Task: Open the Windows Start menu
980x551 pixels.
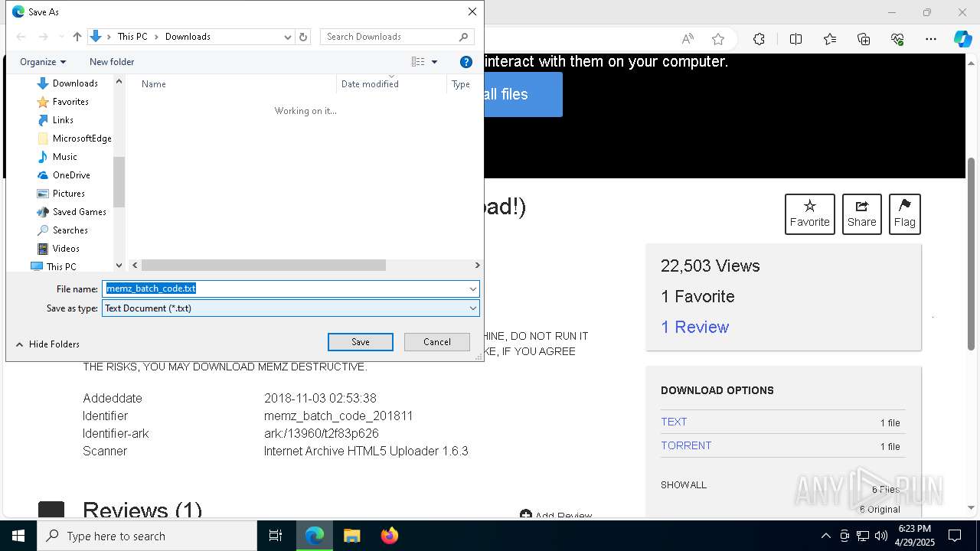Action: tap(18, 536)
